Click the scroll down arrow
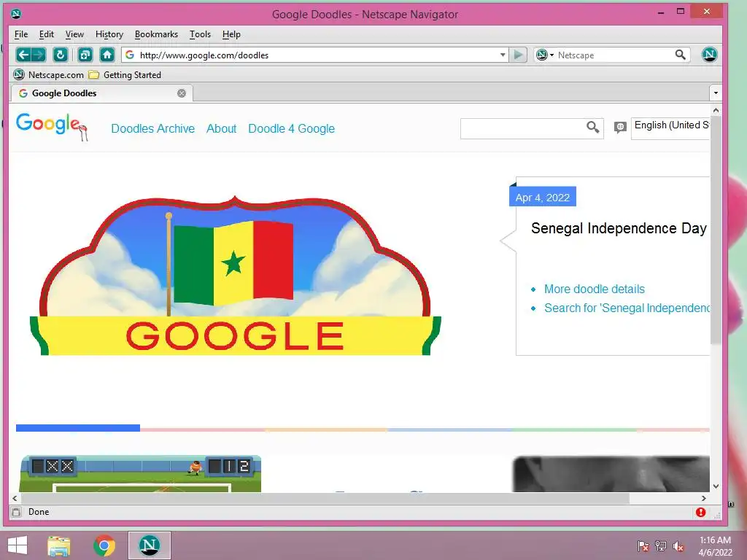 (716, 486)
